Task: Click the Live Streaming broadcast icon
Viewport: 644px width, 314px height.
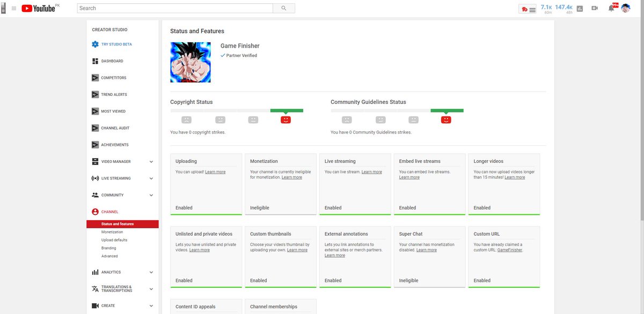Action: pos(95,178)
